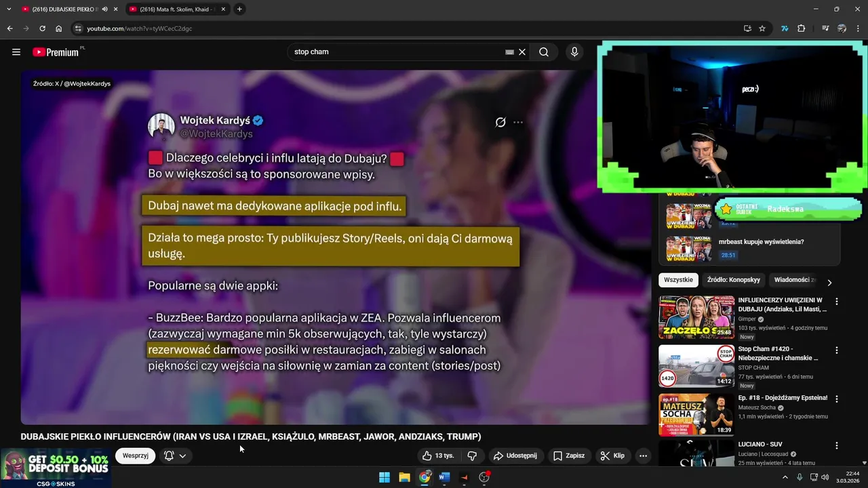Share the video via Udostępnij
Image resolution: width=868 pixels, height=488 pixels.
point(515,455)
